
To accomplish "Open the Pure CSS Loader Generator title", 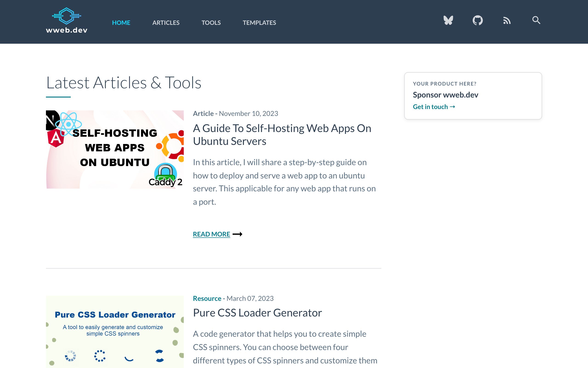I will (257, 313).
